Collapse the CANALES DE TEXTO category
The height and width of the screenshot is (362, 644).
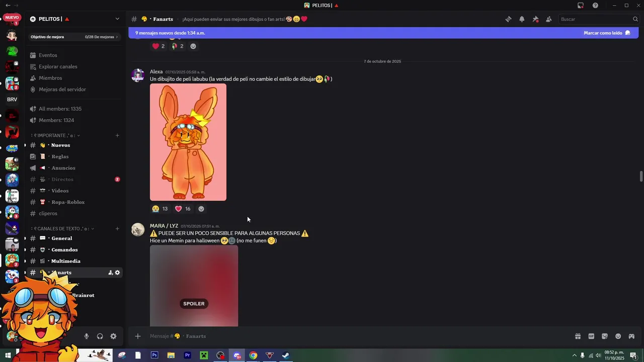(62, 229)
